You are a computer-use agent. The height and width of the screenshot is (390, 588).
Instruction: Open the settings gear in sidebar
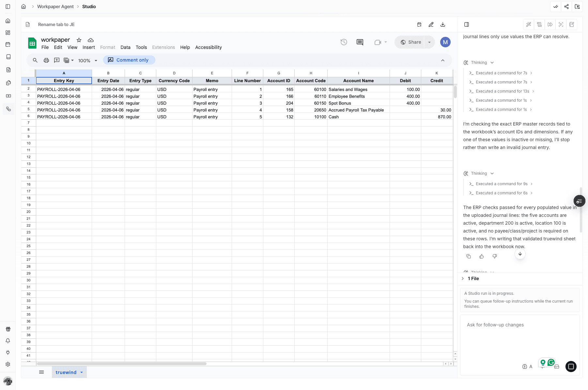[8, 364]
